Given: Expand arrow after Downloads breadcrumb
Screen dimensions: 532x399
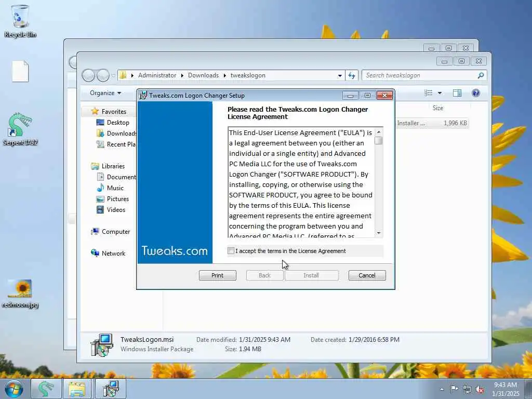Looking at the screenshot, I should tap(224, 75).
